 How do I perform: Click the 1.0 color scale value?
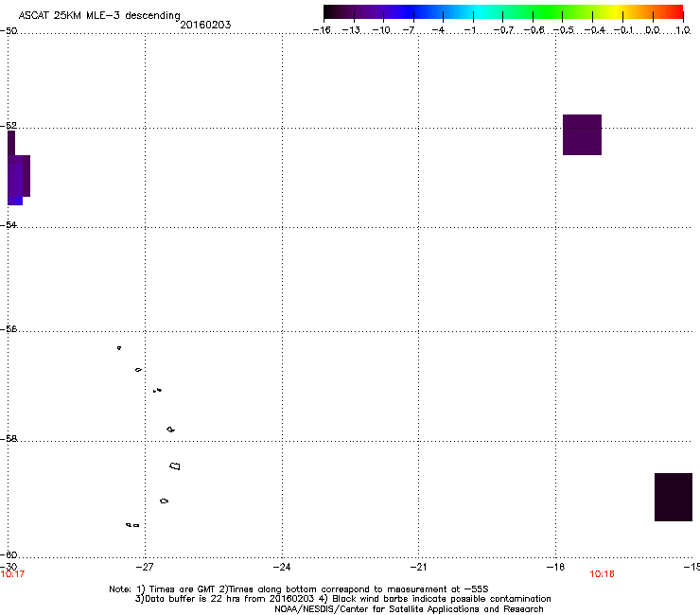click(683, 30)
